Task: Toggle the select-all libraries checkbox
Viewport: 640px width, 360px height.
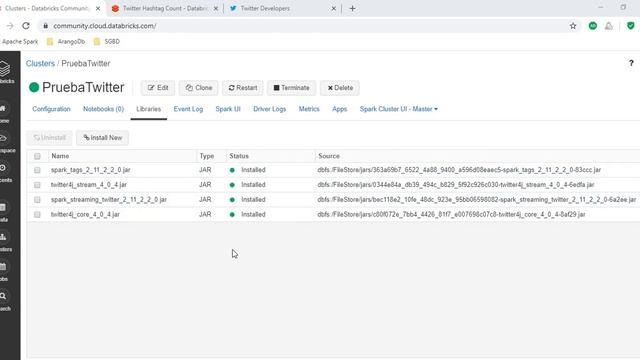Action: click(x=37, y=156)
